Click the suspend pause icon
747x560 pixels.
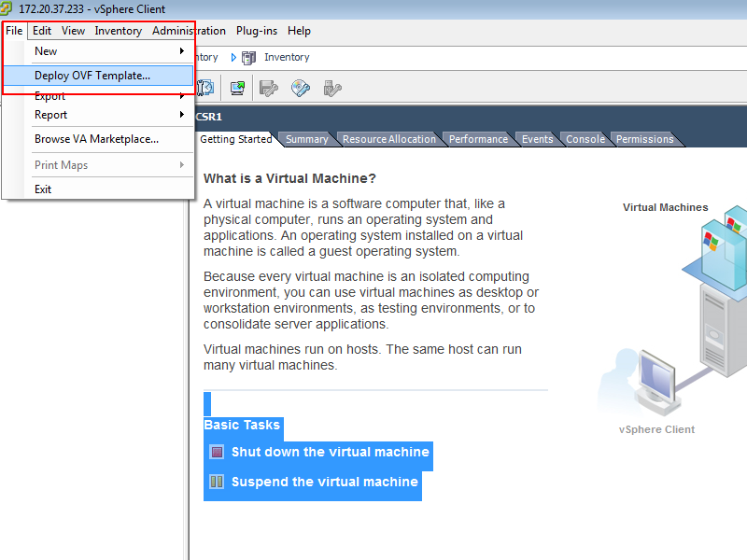(217, 482)
